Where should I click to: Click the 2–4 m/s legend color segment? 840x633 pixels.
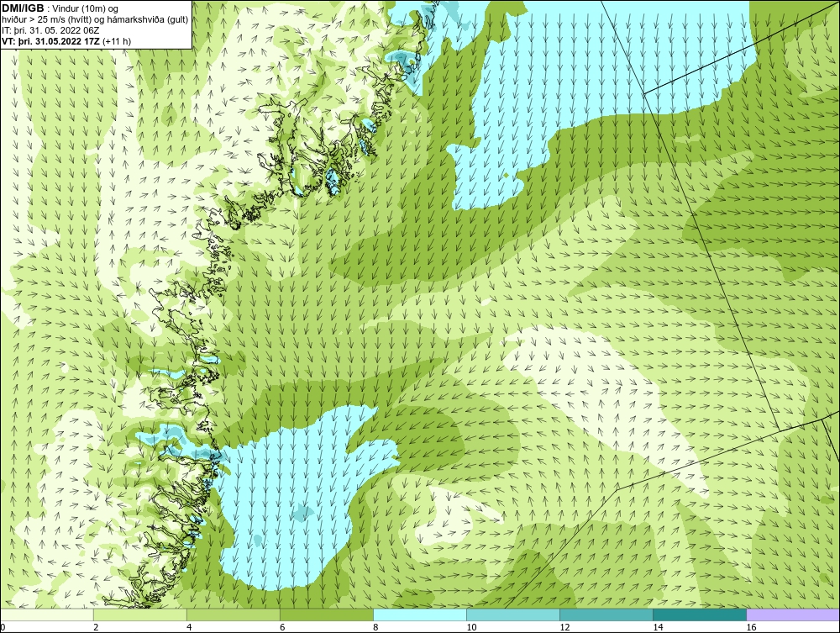click(x=139, y=615)
